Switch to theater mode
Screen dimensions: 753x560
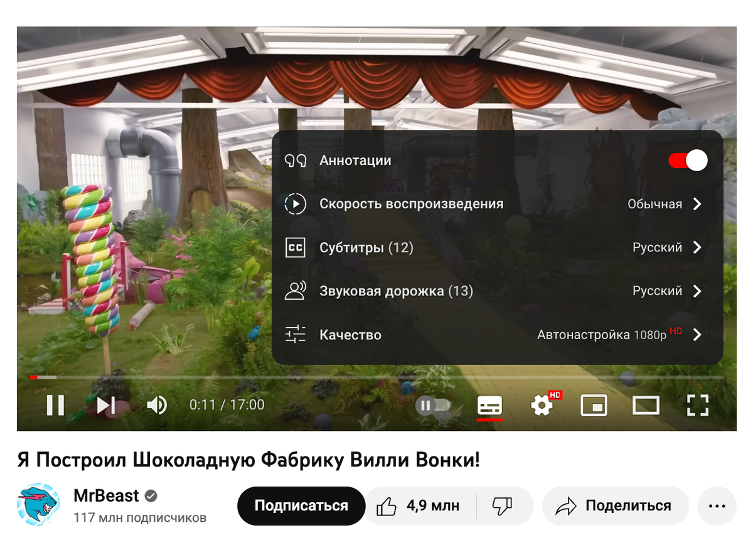pyautogui.click(x=646, y=406)
